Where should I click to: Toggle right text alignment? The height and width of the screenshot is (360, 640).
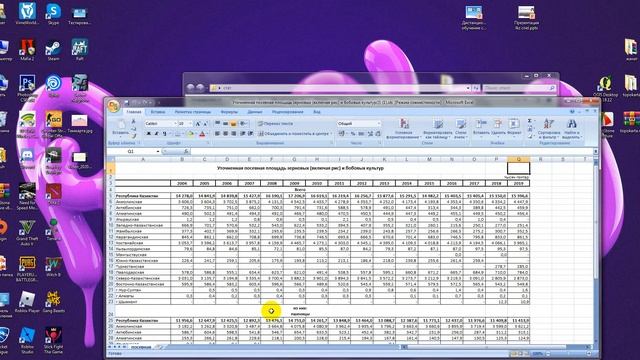pos(233,134)
